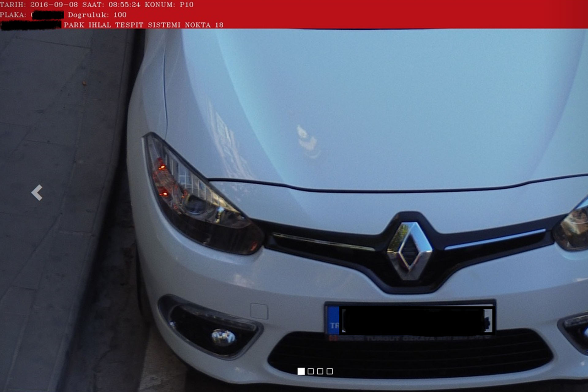Click the 'PLAKA:' label

(x=13, y=15)
